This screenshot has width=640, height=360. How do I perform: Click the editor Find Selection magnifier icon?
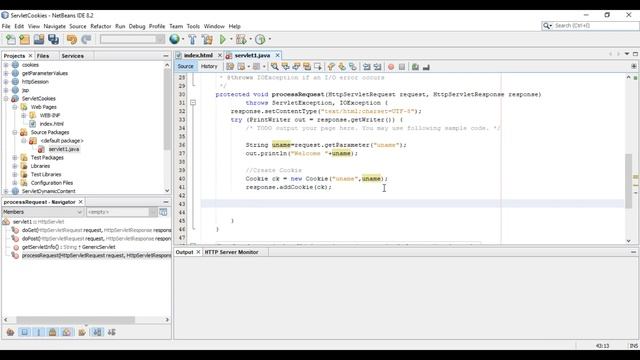[x=274, y=67]
